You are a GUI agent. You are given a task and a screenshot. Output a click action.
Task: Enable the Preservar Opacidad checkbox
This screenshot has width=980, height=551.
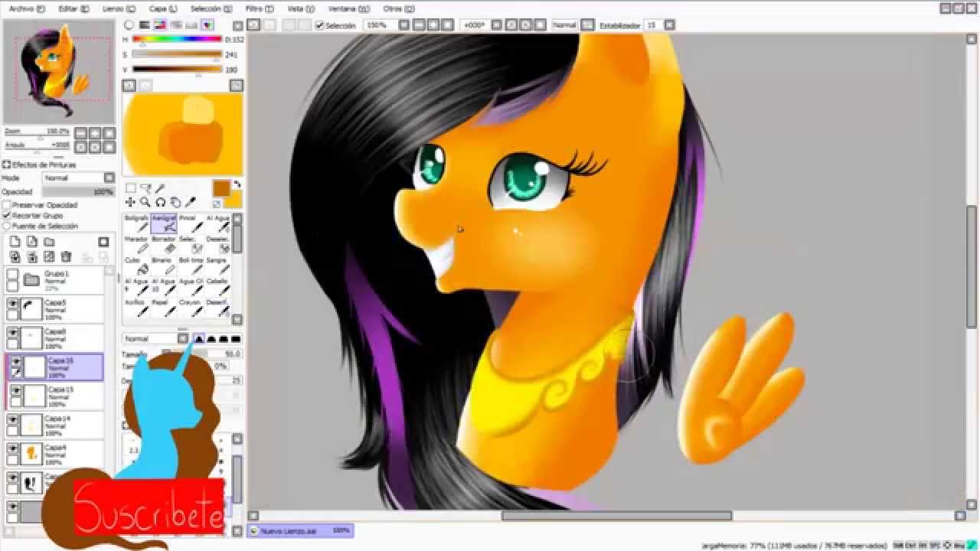pos(7,205)
